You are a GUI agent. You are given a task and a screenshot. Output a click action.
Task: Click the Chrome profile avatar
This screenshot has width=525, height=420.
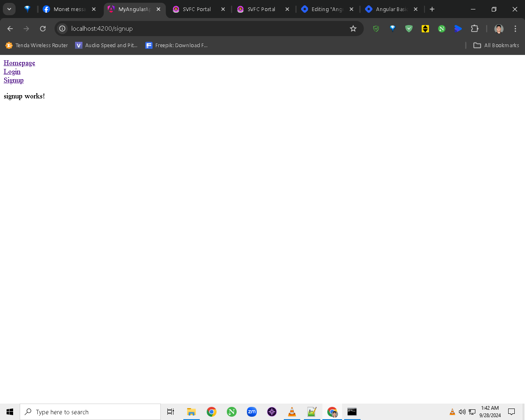pos(499,29)
